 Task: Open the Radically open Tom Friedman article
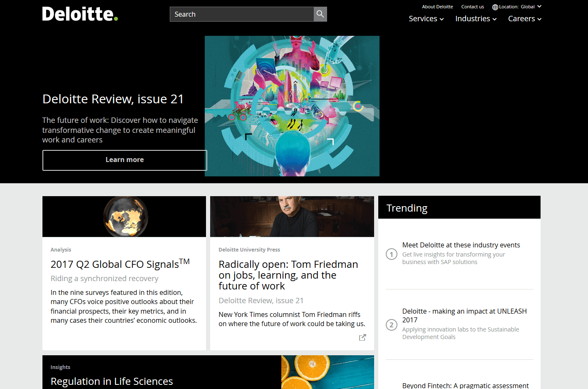[288, 275]
